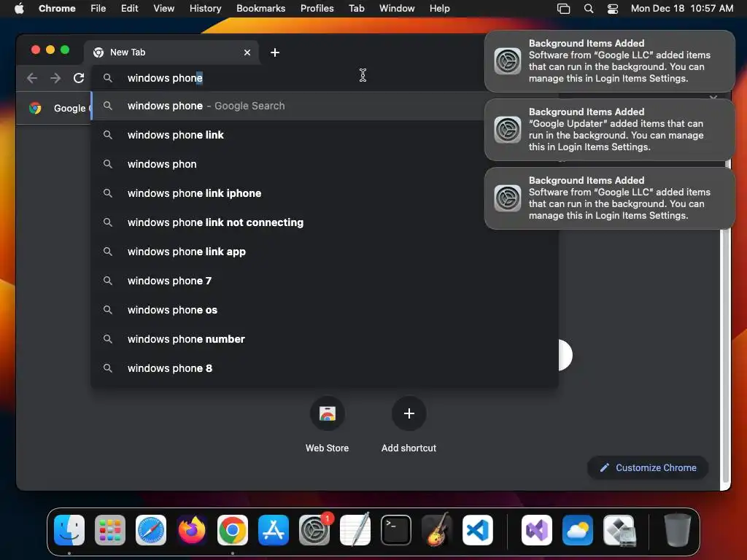Select suggestion windows phone - Google Search
This screenshot has width=747, height=560.
[x=288, y=106]
